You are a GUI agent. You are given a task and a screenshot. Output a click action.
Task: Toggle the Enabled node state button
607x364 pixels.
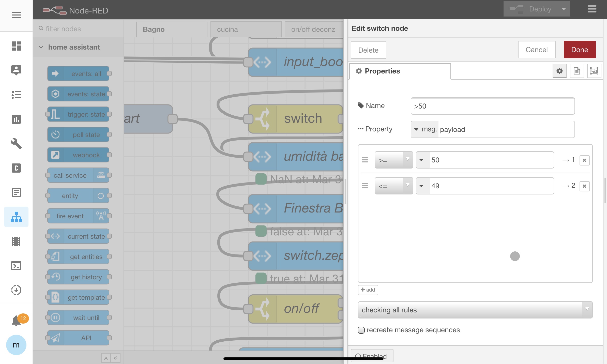point(372,356)
